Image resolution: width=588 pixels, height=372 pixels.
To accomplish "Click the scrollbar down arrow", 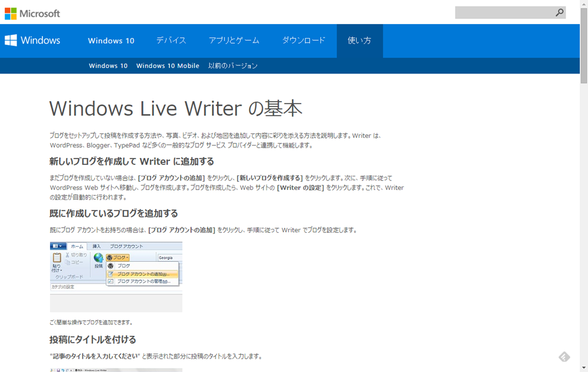I will pos(583,368).
